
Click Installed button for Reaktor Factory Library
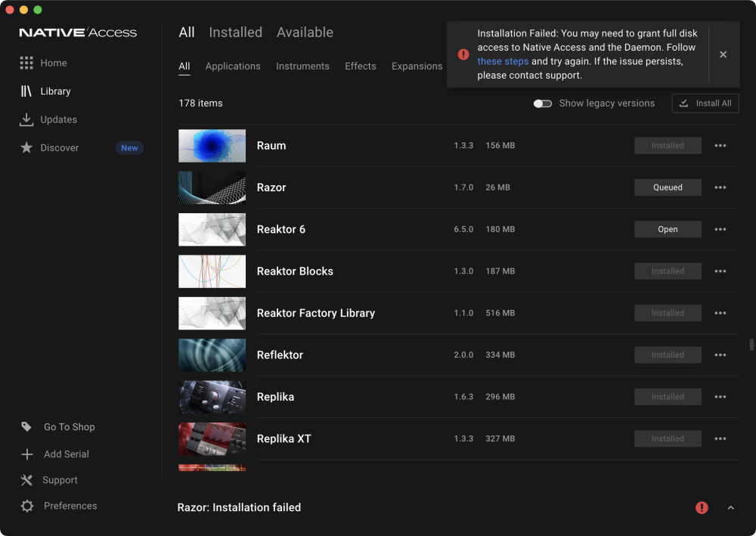[x=668, y=313]
